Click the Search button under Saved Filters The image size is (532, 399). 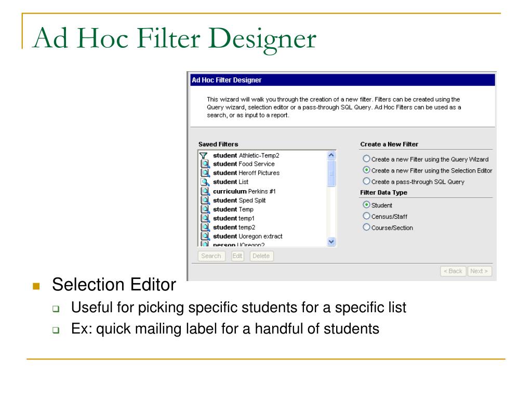pyautogui.click(x=211, y=256)
